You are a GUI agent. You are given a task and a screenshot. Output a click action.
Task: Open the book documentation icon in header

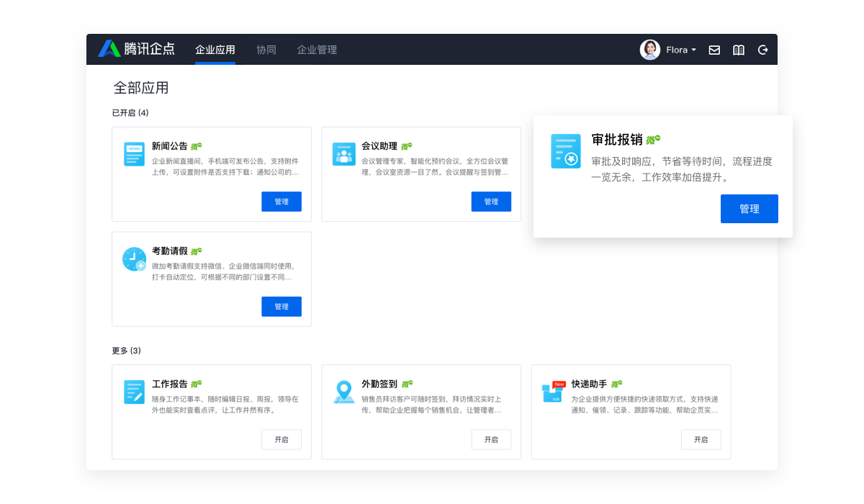point(739,50)
